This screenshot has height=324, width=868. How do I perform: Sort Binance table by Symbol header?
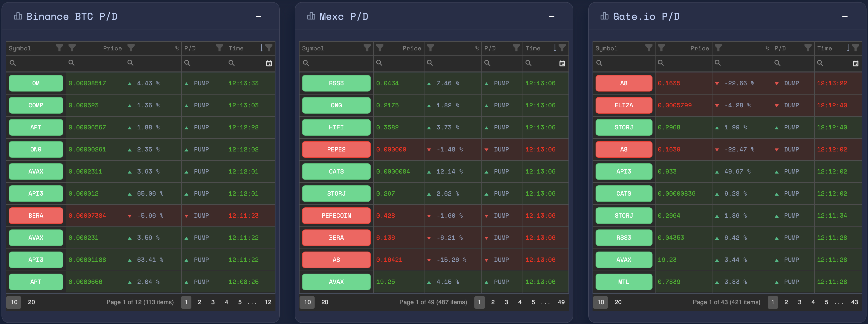tap(20, 48)
